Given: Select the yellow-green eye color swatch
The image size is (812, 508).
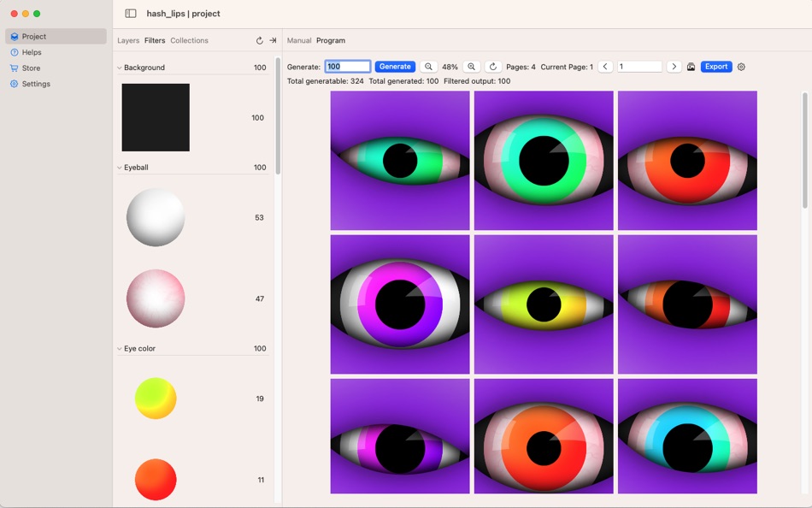Looking at the screenshot, I should (x=156, y=399).
